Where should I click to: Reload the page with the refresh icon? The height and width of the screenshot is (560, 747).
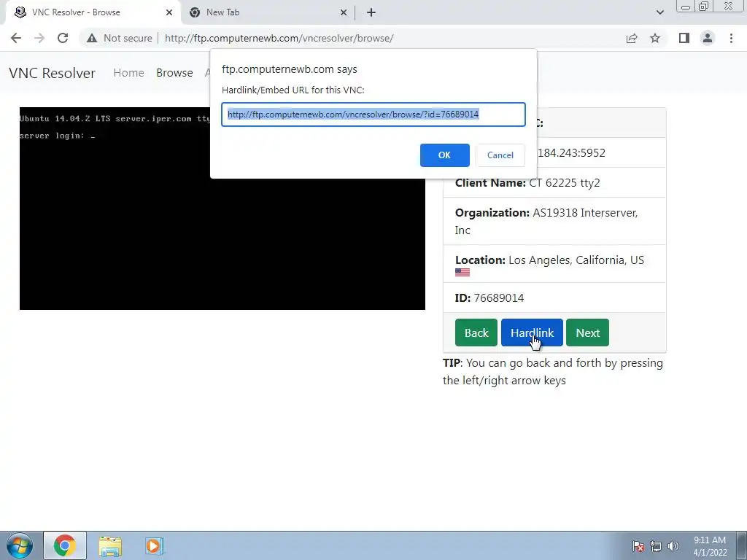63,38
